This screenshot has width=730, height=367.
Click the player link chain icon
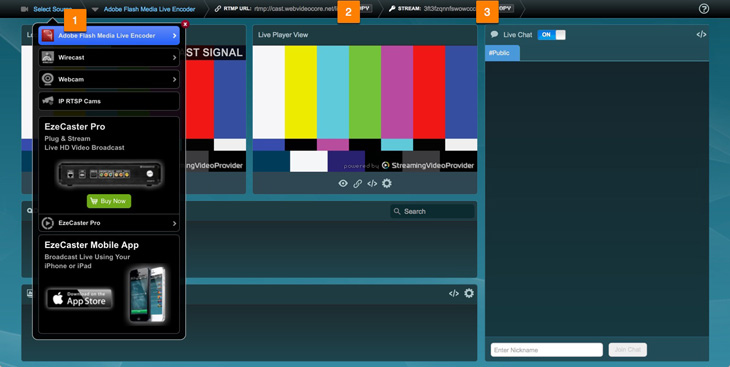click(358, 184)
